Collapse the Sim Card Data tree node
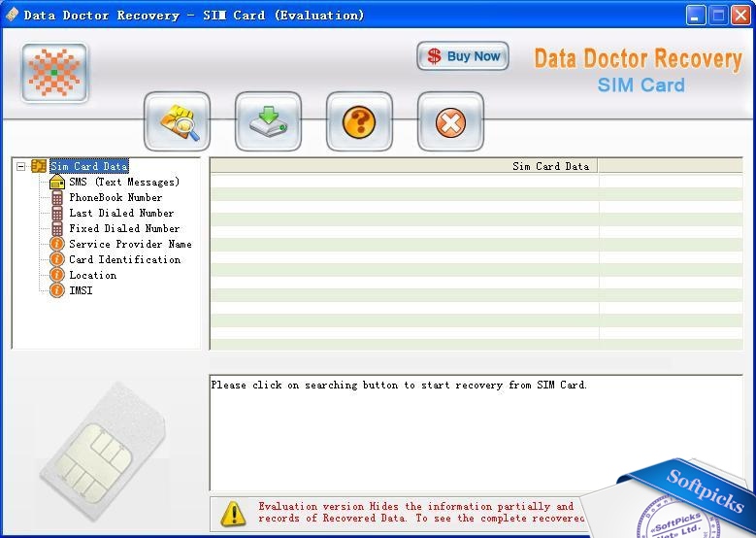The width and height of the screenshot is (756, 538). click(20, 166)
